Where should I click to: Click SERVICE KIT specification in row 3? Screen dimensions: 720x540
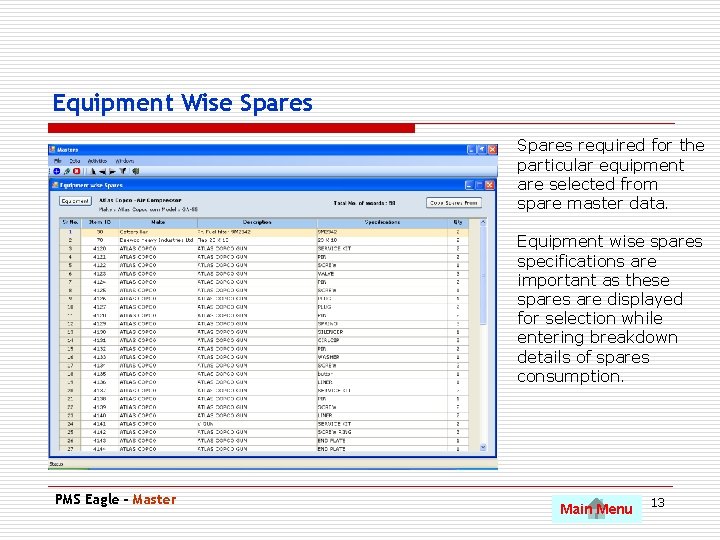tap(382, 248)
